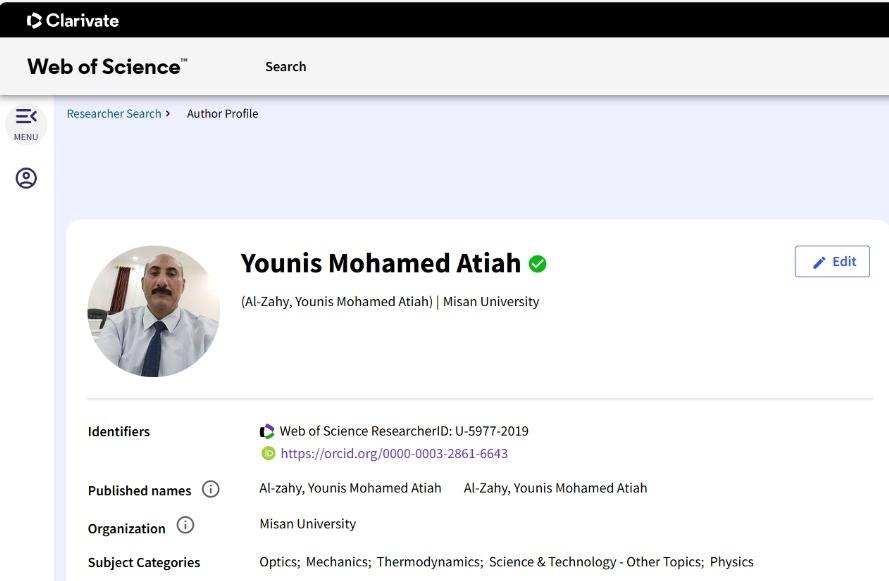This screenshot has width=889, height=581.
Task: Click the Clarivate logo in top bar
Action: (x=73, y=20)
